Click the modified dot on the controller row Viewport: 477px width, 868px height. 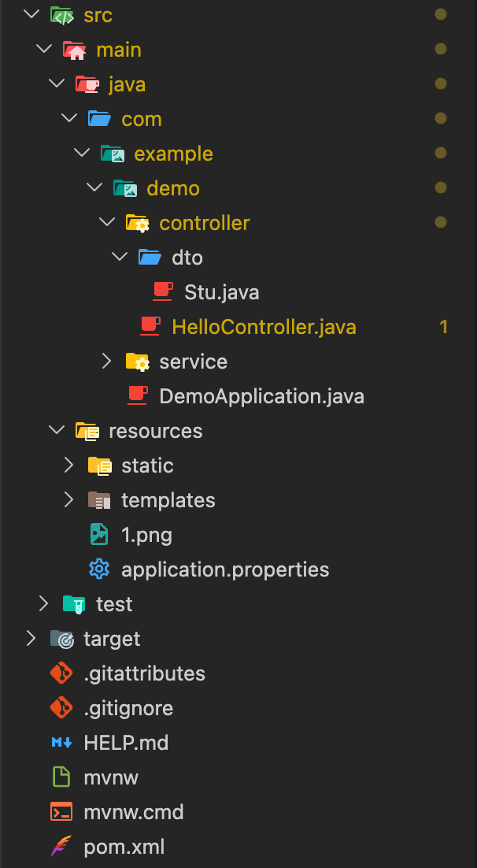(x=441, y=223)
